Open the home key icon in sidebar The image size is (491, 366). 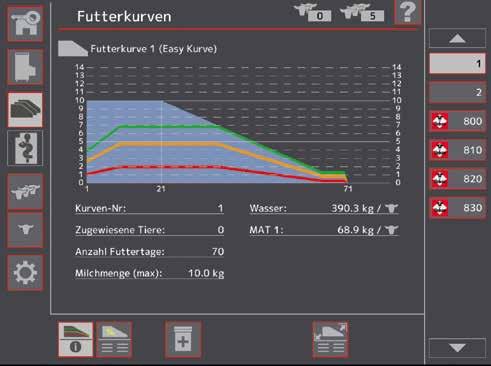coord(25,23)
